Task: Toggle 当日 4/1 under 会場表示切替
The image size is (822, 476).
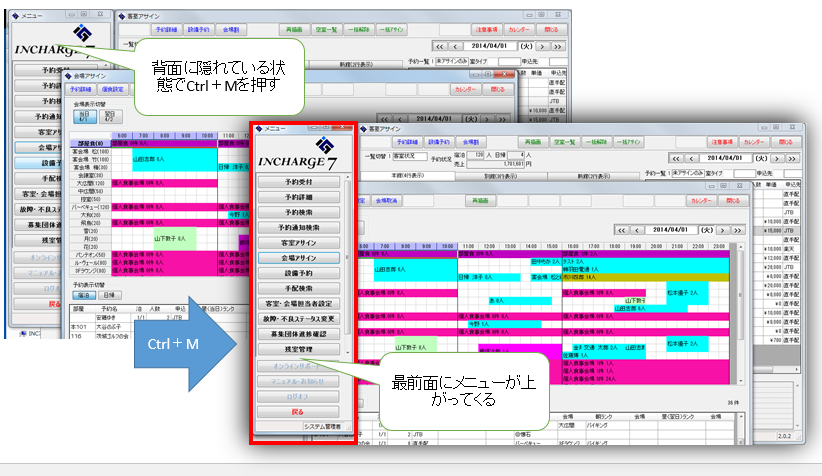Action: click(84, 116)
